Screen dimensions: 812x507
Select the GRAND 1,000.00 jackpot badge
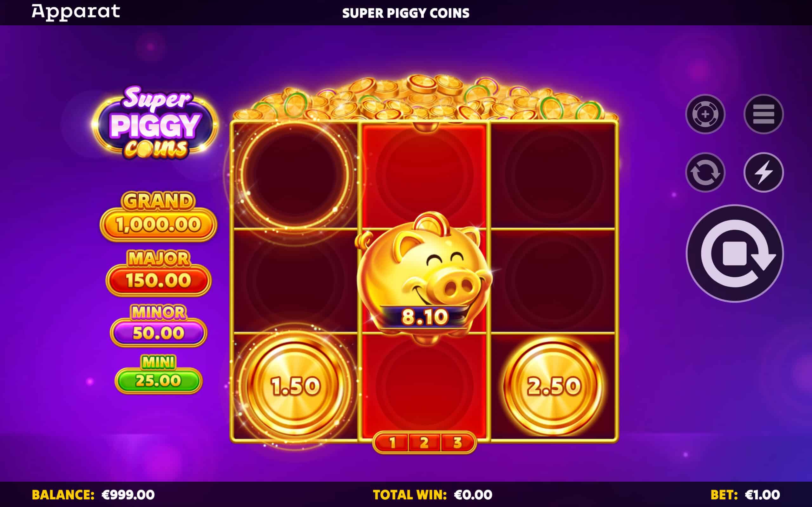click(158, 216)
